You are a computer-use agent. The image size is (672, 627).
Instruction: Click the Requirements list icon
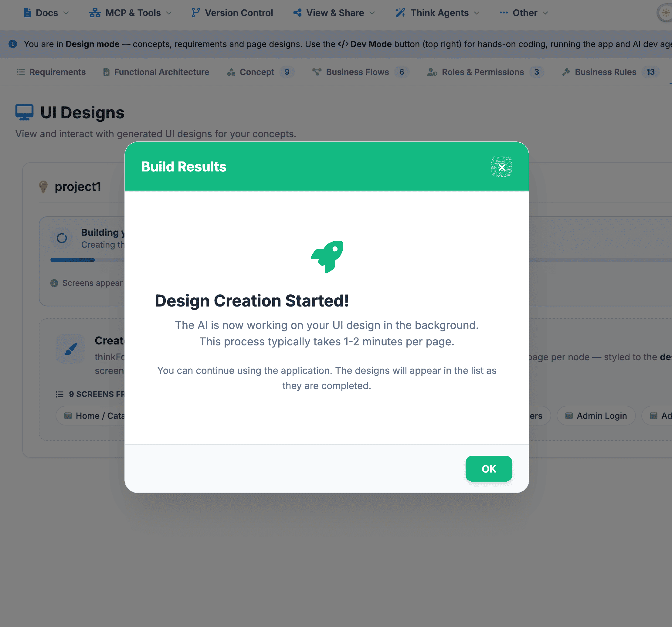tap(21, 72)
